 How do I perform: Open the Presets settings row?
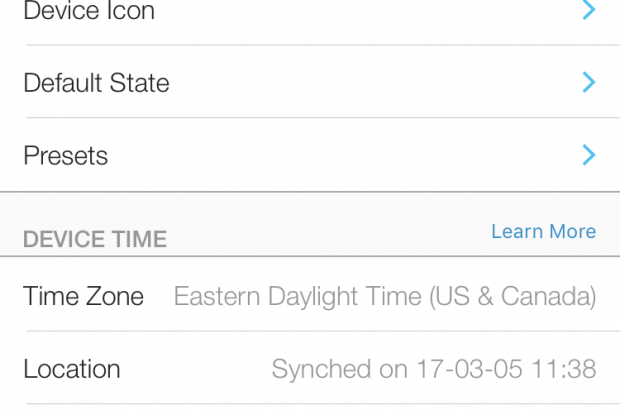310,155
